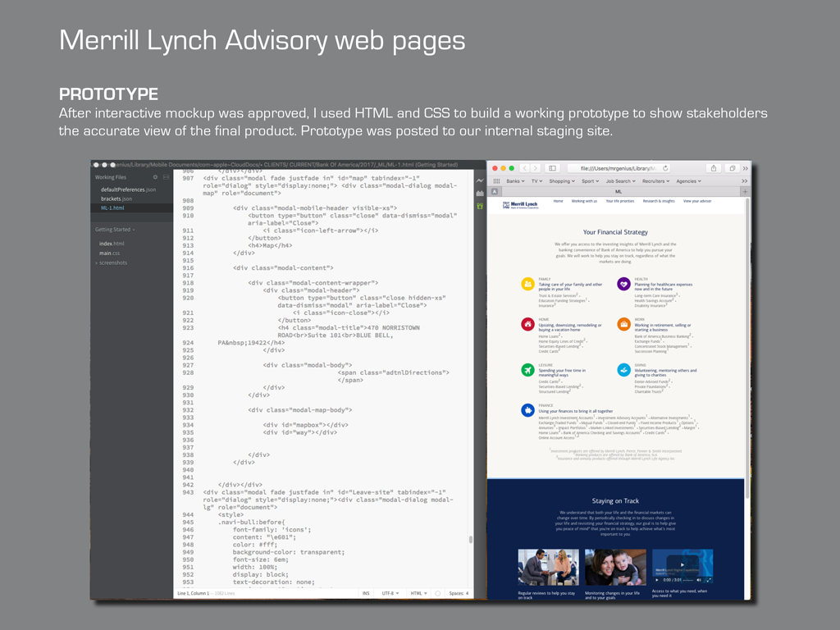Open main.css in project tree
The width and height of the screenshot is (840, 630).
pyautogui.click(x=109, y=253)
